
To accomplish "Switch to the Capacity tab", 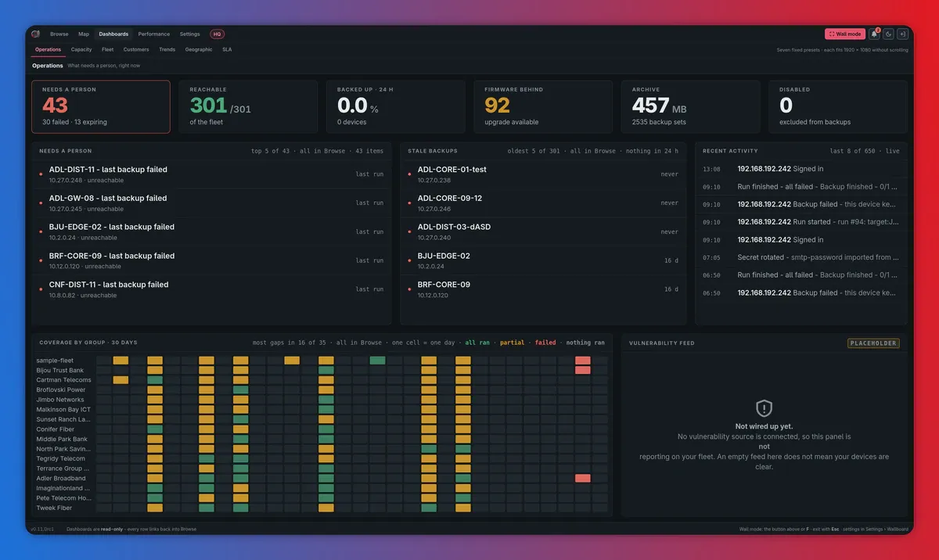I will point(81,49).
